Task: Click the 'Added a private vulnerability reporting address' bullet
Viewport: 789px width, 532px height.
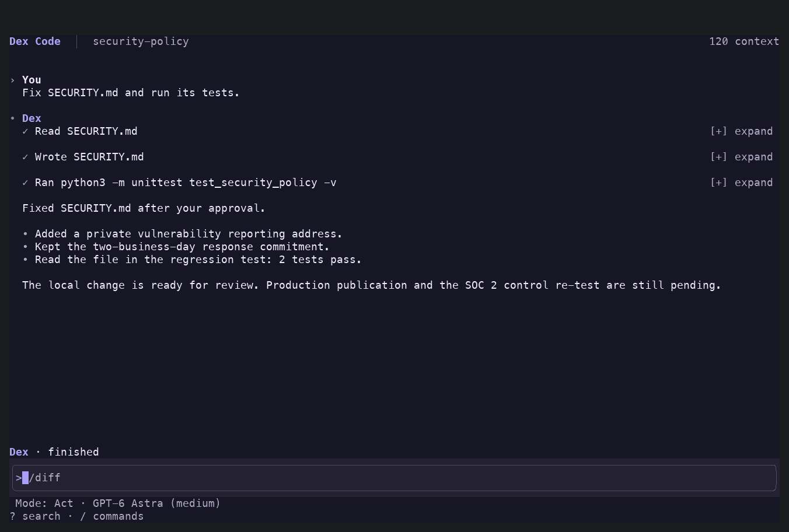Action: (182, 234)
